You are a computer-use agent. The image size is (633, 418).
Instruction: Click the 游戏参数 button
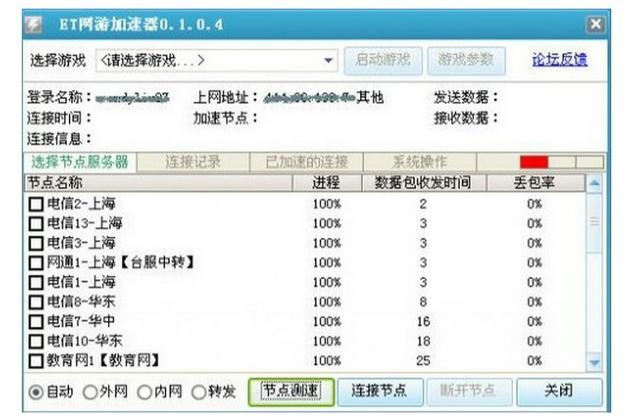(x=466, y=60)
